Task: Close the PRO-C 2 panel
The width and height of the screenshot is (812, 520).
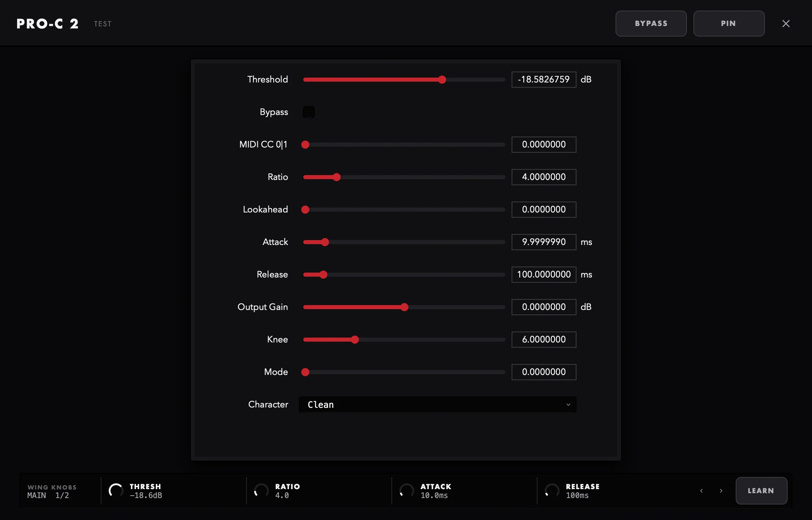Action: click(x=786, y=24)
